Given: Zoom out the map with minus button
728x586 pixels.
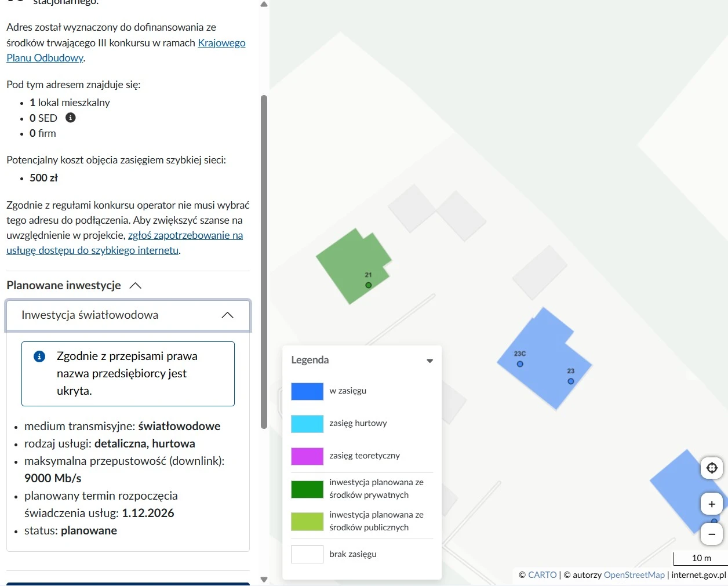Looking at the screenshot, I should [x=711, y=534].
